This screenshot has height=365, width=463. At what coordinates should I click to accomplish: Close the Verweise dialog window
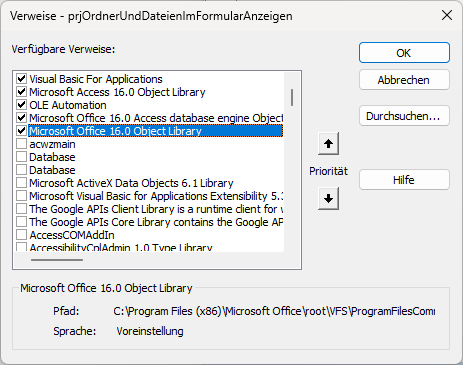pyautogui.click(x=447, y=15)
